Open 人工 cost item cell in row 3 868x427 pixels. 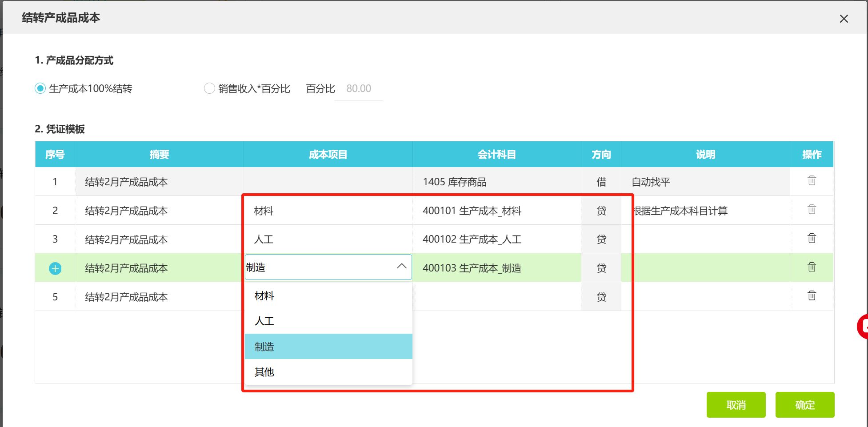point(328,239)
